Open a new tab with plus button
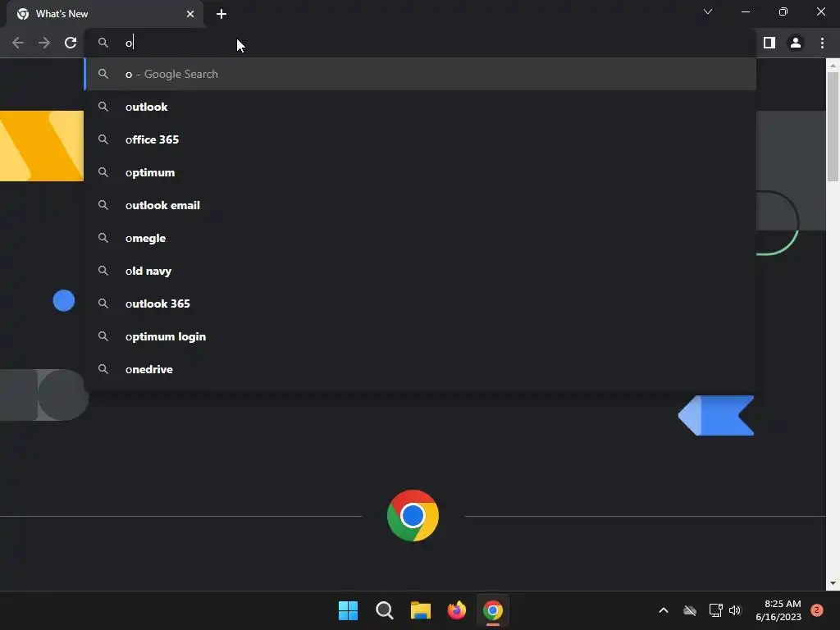 pos(221,14)
